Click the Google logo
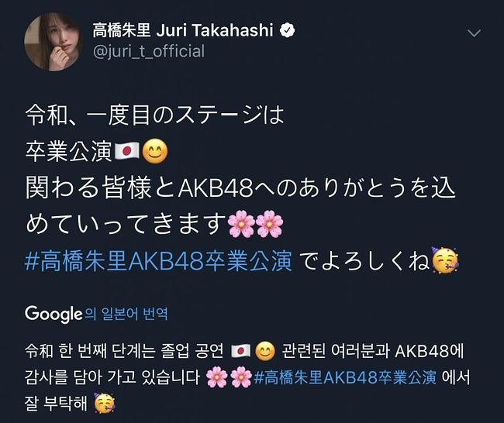The image size is (504, 423). [x=54, y=314]
